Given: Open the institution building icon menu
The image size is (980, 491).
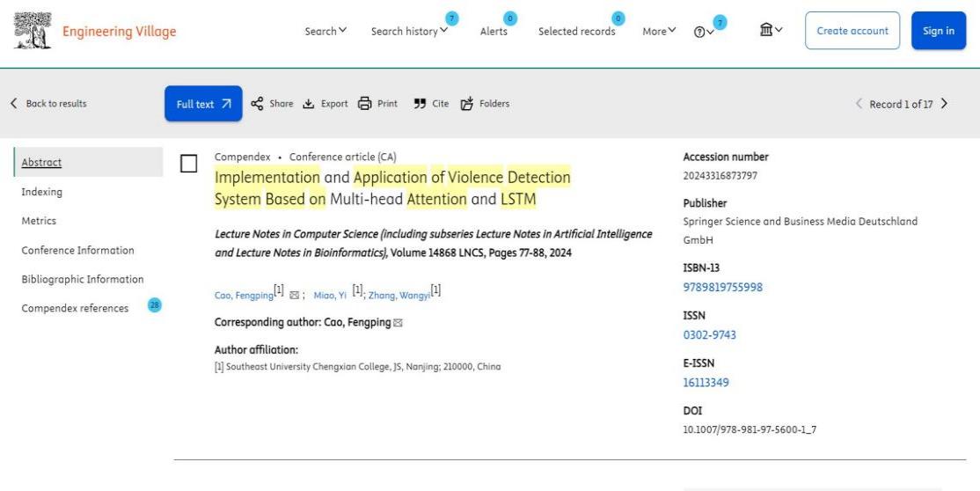Looking at the screenshot, I should point(771,31).
